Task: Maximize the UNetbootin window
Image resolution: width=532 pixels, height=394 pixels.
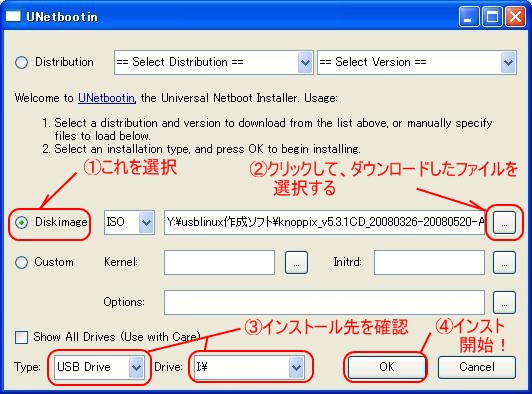Action: [x=492, y=16]
